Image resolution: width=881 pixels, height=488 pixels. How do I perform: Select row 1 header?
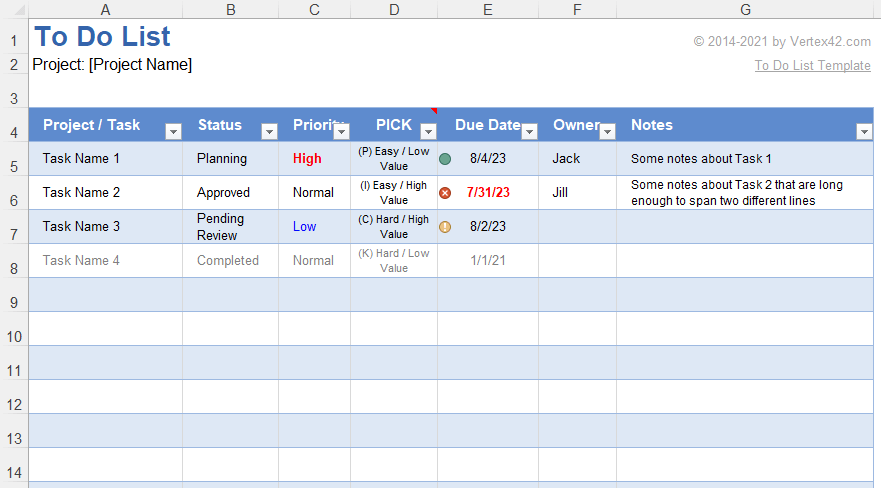pos(14,37)
